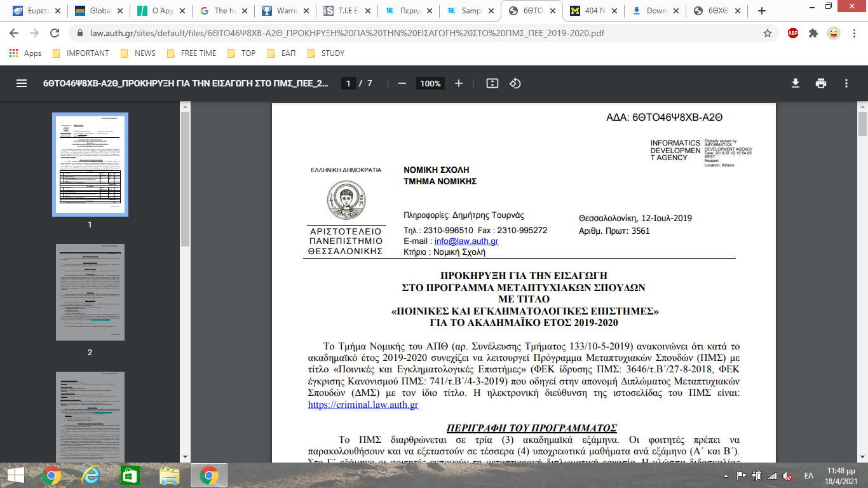Open Microsoft Store from the taskbar
The width and height of the screenshot is (868, 488).
(x=130, y=475)
